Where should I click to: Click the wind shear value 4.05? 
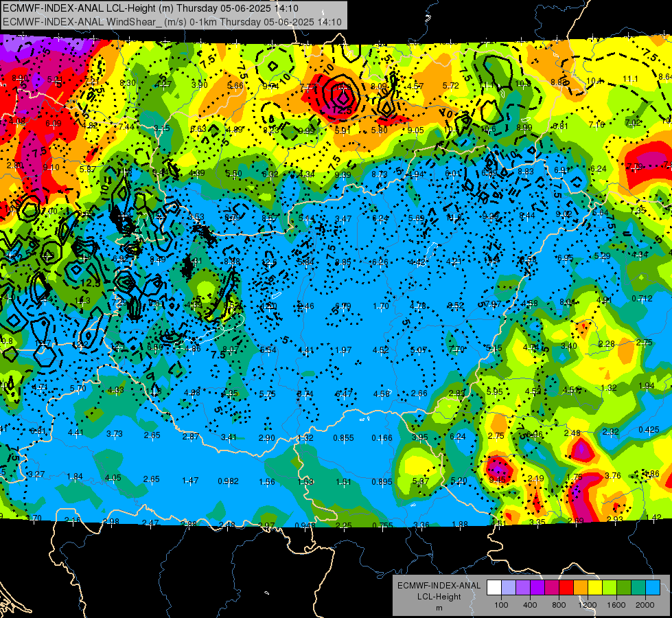coord(113,478)
